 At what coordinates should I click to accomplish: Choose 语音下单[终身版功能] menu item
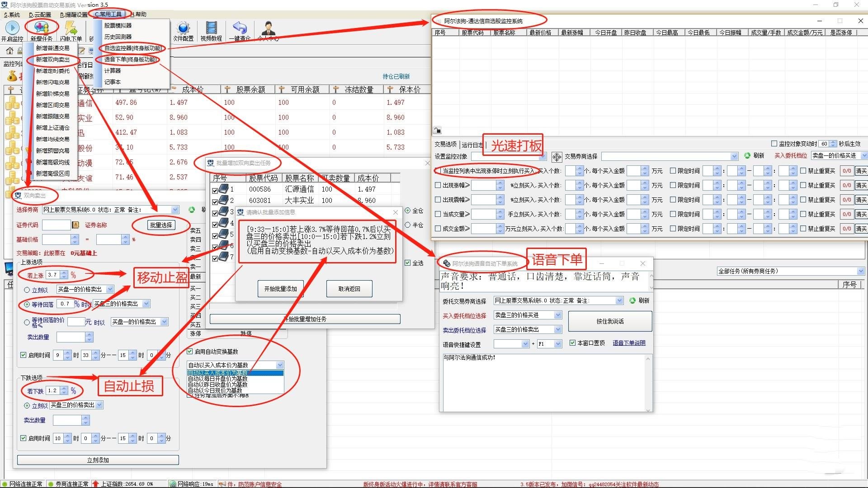(x=131, y=59)
